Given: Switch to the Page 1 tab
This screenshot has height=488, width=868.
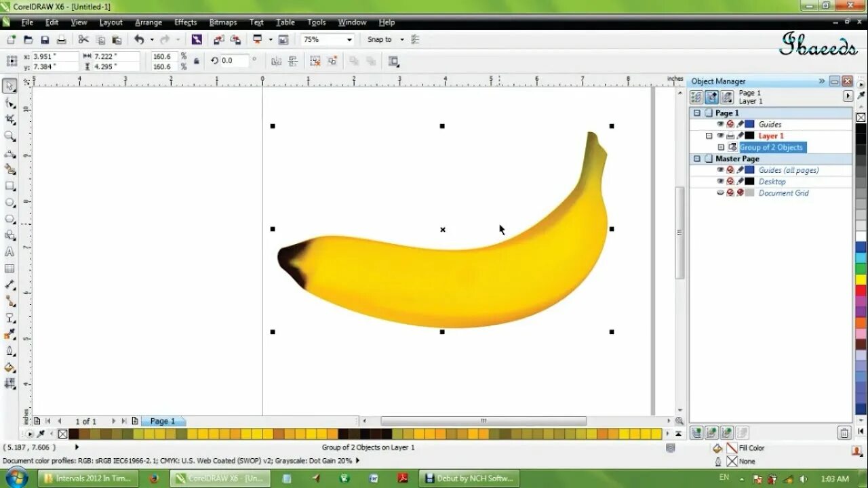Looking at the screenshot, I should point(163,421).
